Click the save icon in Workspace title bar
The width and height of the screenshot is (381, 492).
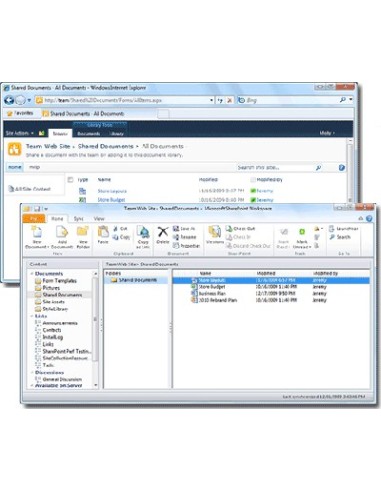click(37, 209)
